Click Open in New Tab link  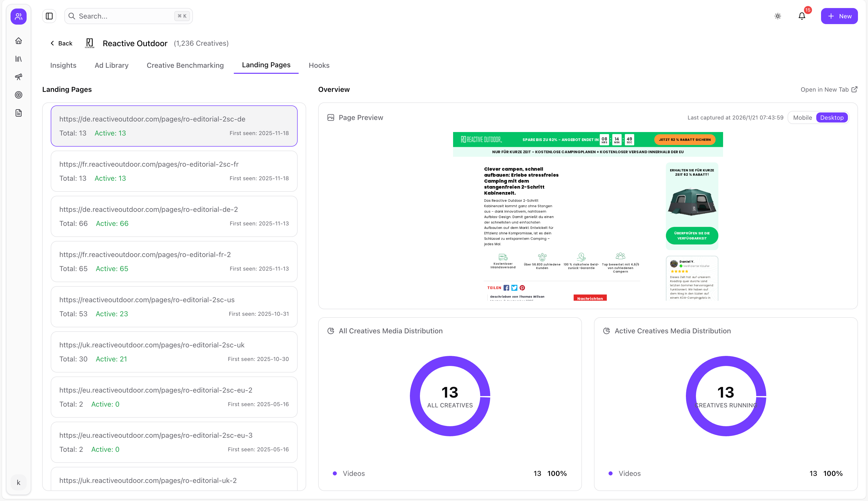[828, 89]
